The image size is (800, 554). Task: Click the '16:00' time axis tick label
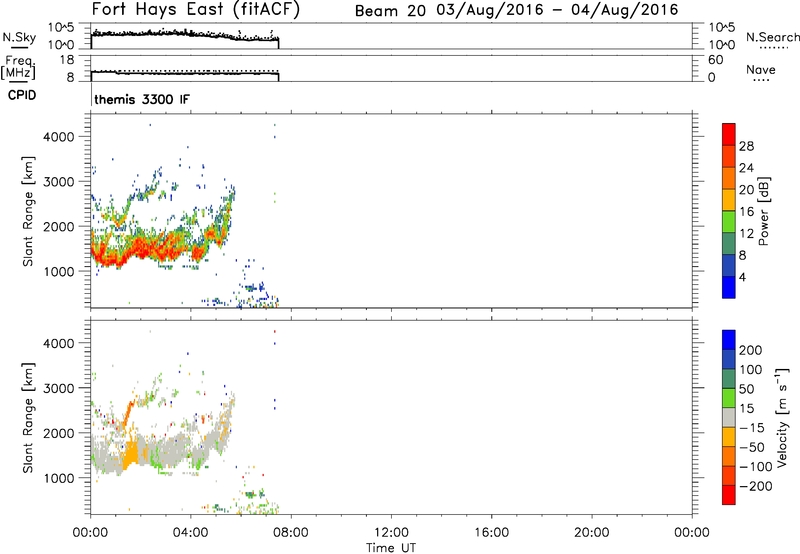pos(491,533)
